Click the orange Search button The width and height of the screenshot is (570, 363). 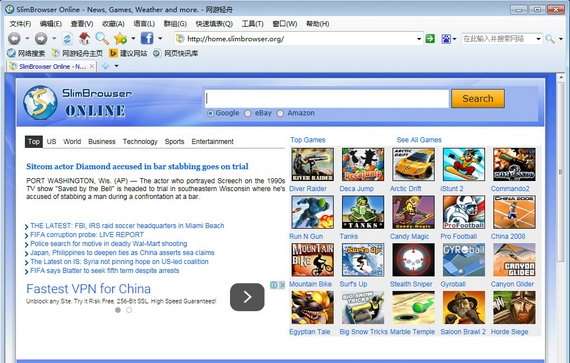pyautogui.click(x=478, y=98)
